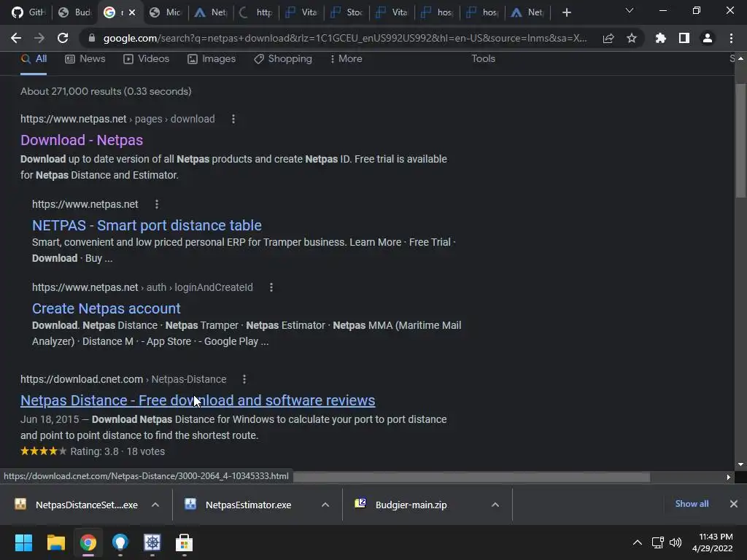
Task: Open volume control in system tray
Action: [676, 542]
